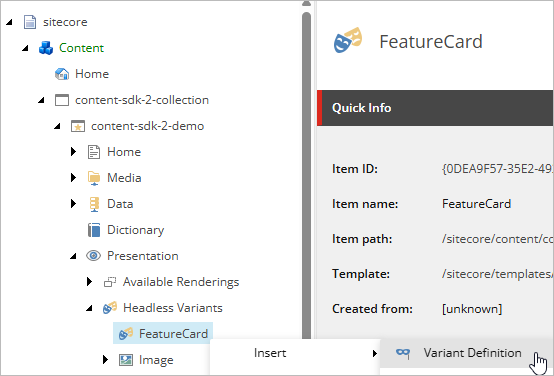The width and height of the screenshot is (554, 376).
Task: Expand the Media node
Action: pyautogui.click(x=73, y=177)
